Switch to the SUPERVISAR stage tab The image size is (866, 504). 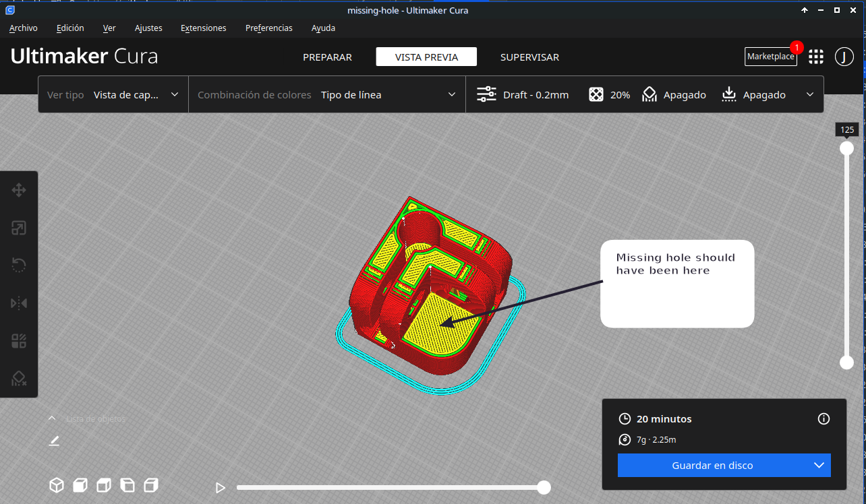529,57
